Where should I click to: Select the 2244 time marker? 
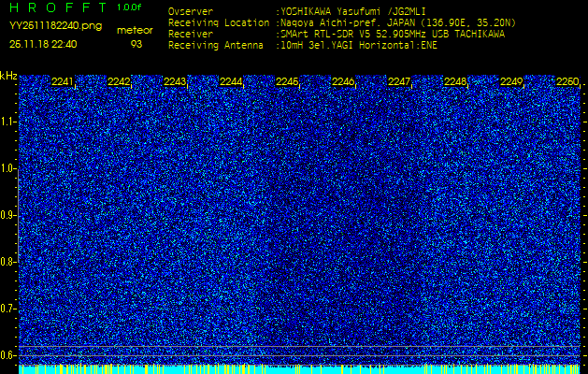click(x=231, y=81)
